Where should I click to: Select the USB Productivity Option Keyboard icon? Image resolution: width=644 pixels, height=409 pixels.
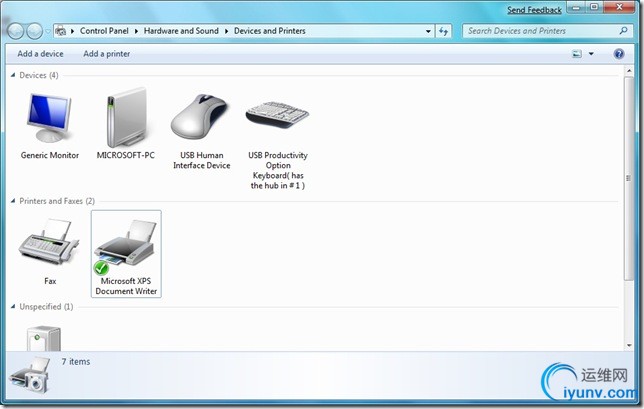(x=277, y=115)
